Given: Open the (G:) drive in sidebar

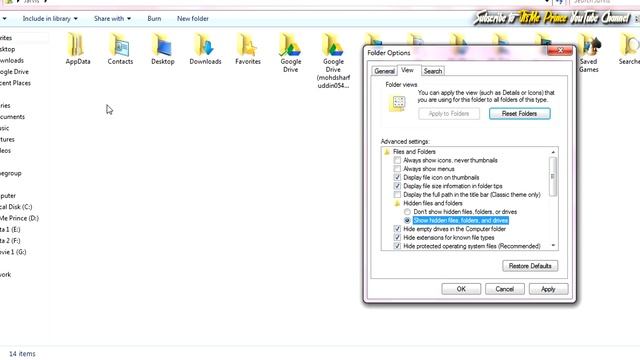Looking at the screenshot, I should [13, 252].
